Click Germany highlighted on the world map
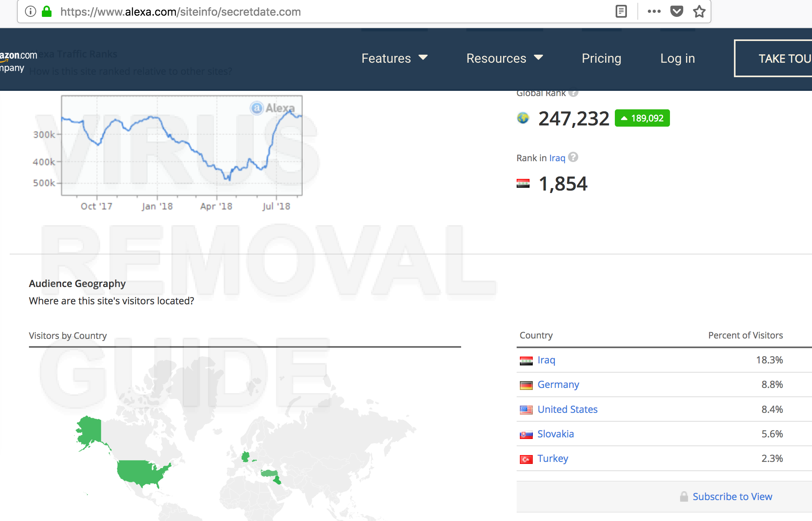812x521 pixels. pos(245,457)
